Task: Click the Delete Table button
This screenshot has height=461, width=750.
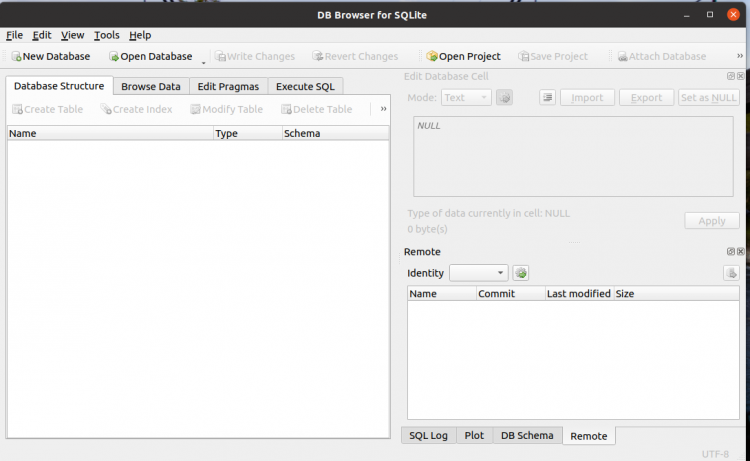Action: (317, 109)
